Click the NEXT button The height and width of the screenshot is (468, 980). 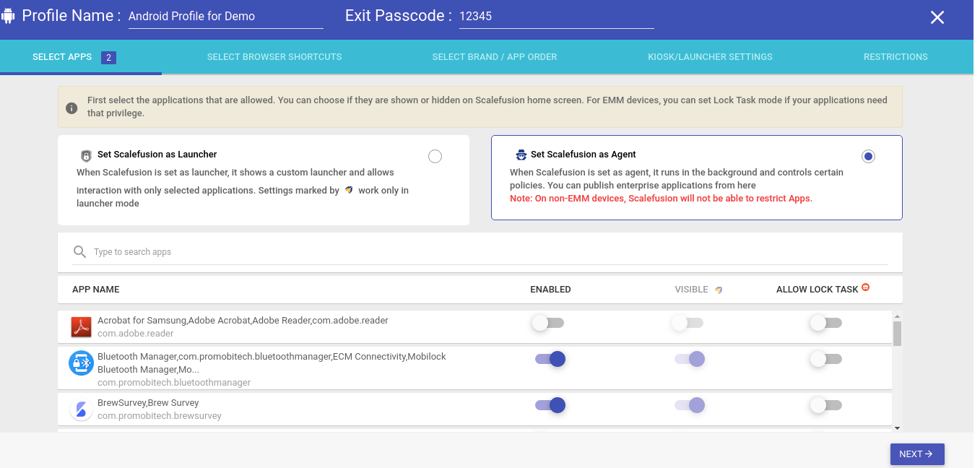917,454
